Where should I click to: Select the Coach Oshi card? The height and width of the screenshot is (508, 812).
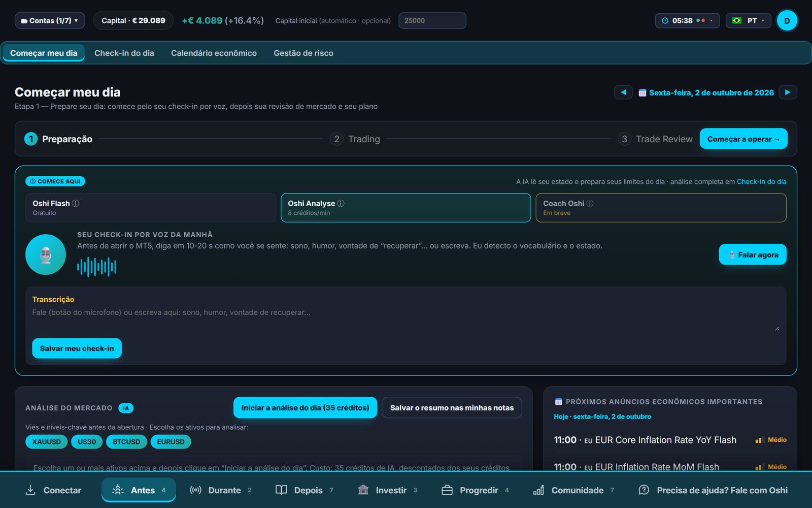click(x=661, y=208)
